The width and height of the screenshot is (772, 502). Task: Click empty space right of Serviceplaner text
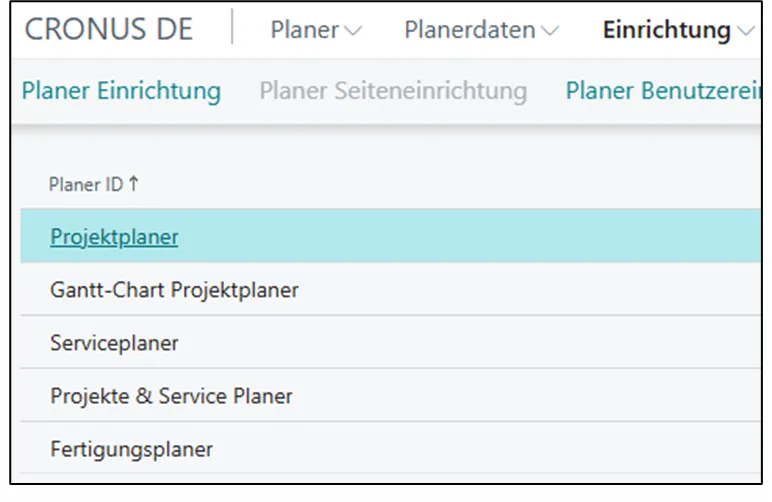pyautogui.click(x=450, y=343)
